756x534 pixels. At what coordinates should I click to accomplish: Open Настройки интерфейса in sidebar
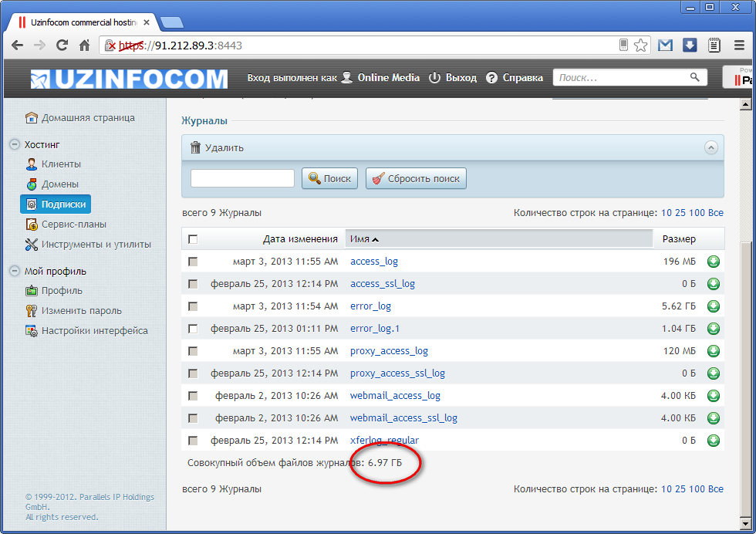[x=86, y=331]
